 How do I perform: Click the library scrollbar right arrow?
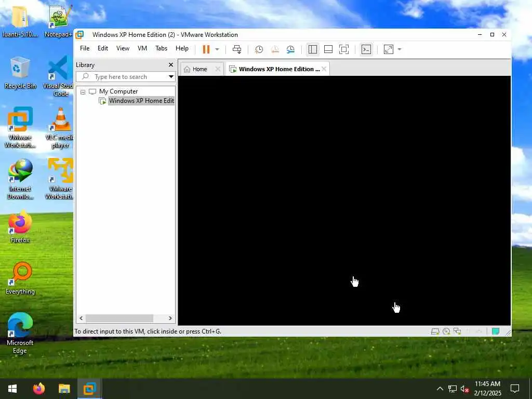coord(170,318)
